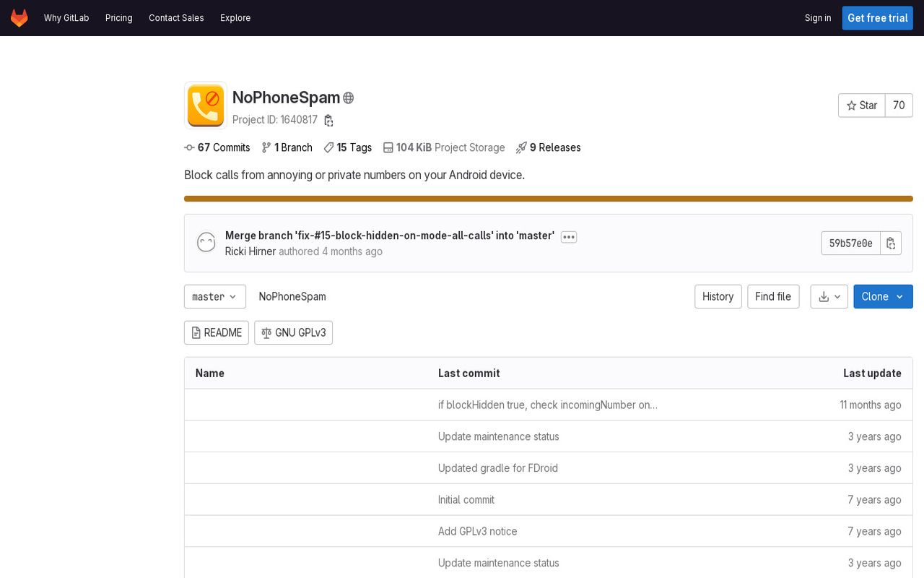Click the GitLab fox logo
Screen dimensions: 924x578
pyautogui.click(x=19, y=18)
